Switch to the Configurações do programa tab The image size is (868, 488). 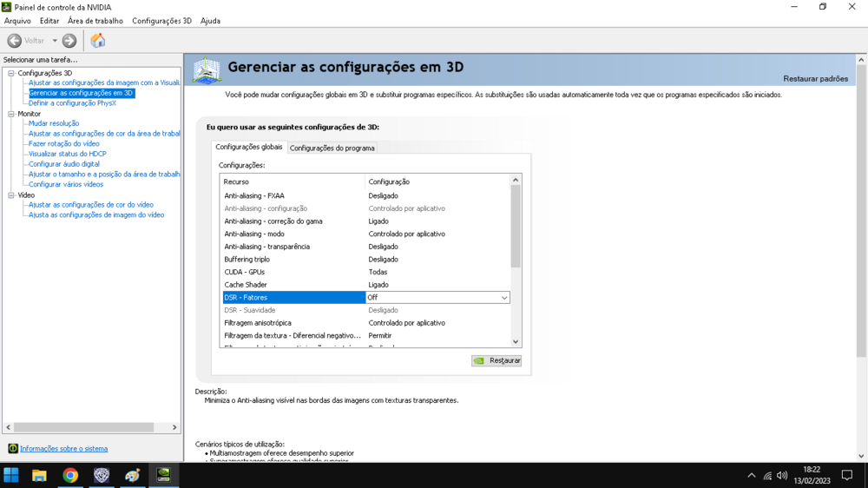(x=332, y=148)
